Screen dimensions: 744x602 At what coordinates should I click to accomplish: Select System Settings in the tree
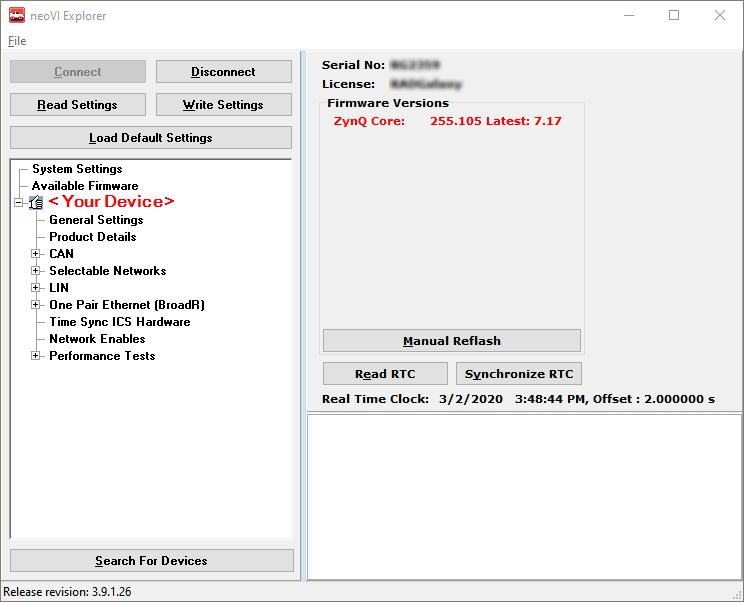(77, 169)
